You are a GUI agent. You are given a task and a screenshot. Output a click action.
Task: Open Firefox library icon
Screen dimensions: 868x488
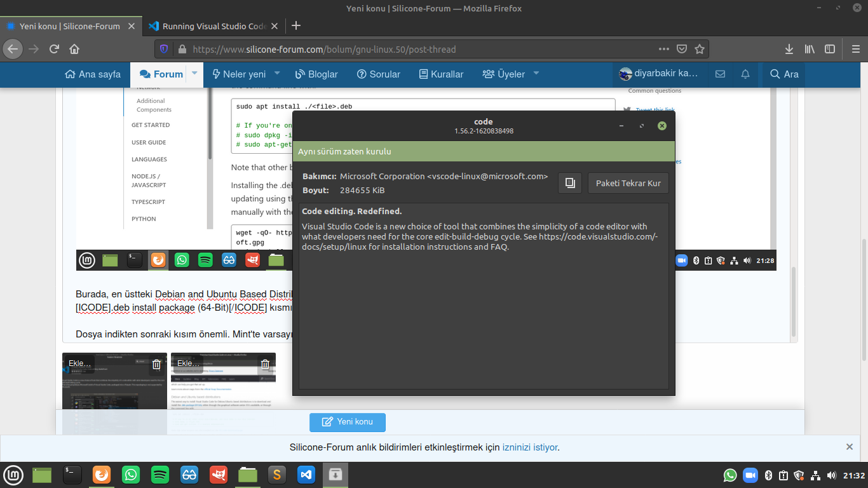(810, 49)
